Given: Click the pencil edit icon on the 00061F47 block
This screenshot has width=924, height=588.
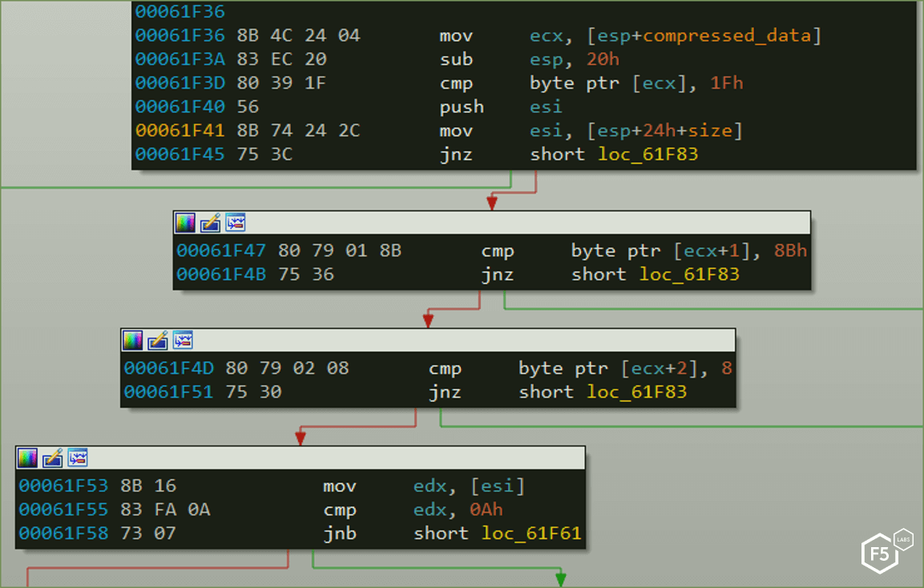Looking at the screenshot, I should (210, 223).
